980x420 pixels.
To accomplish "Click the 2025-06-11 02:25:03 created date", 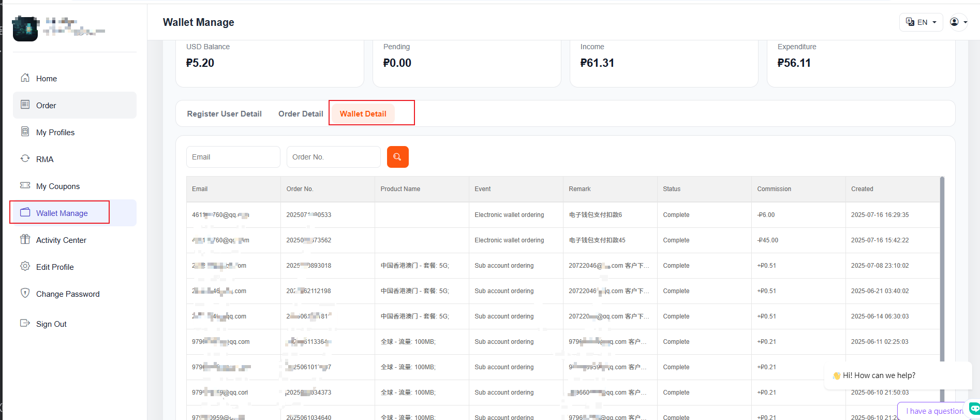I will 880,342.
